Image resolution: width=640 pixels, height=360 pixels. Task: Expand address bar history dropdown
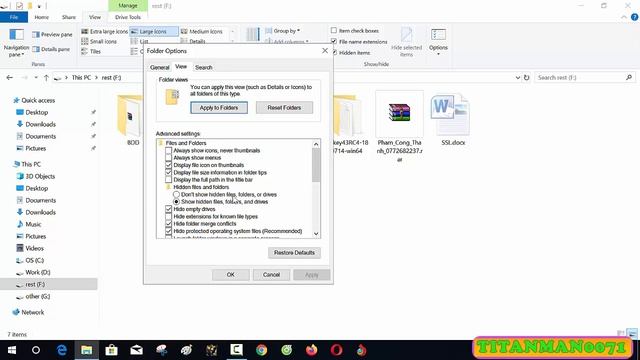pyautogui.click(x=518, y=78)
